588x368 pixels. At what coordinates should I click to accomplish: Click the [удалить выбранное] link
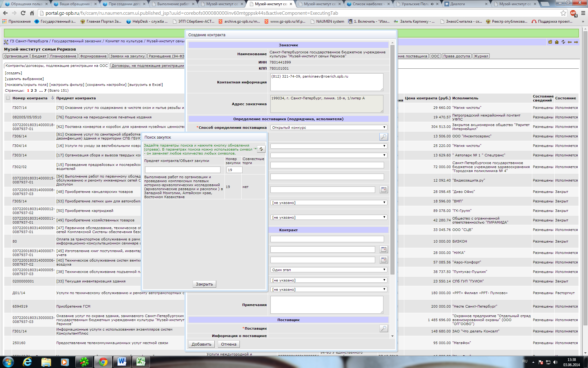[24, 79]
